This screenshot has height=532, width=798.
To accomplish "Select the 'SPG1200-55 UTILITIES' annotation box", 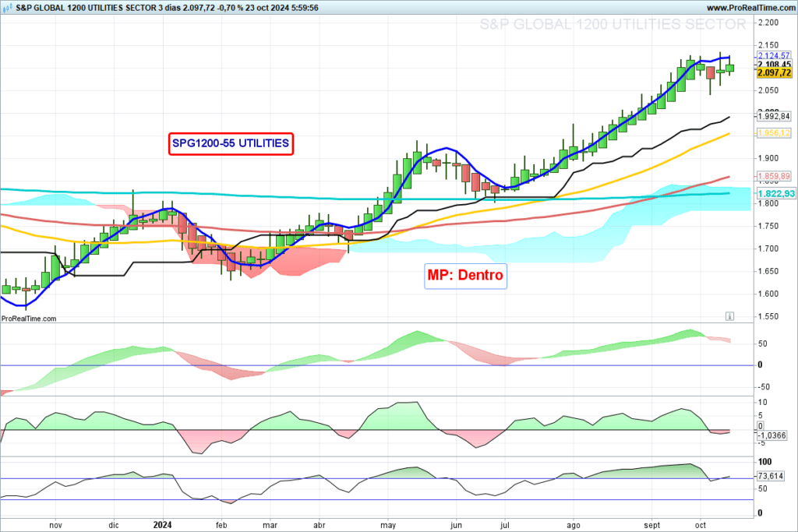I will pos(231,143).
